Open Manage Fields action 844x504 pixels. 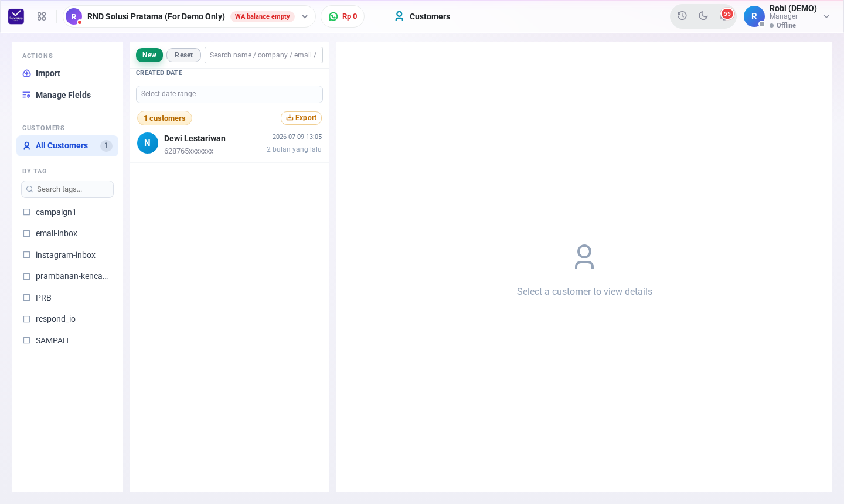pyautogui.click(x=57, y=95)
